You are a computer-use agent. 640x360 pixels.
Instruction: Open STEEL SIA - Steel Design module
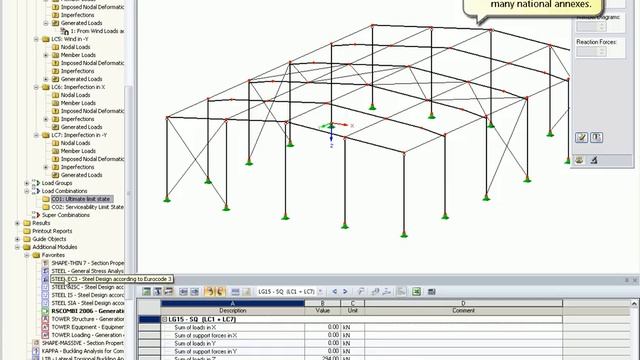click(88, 303)
